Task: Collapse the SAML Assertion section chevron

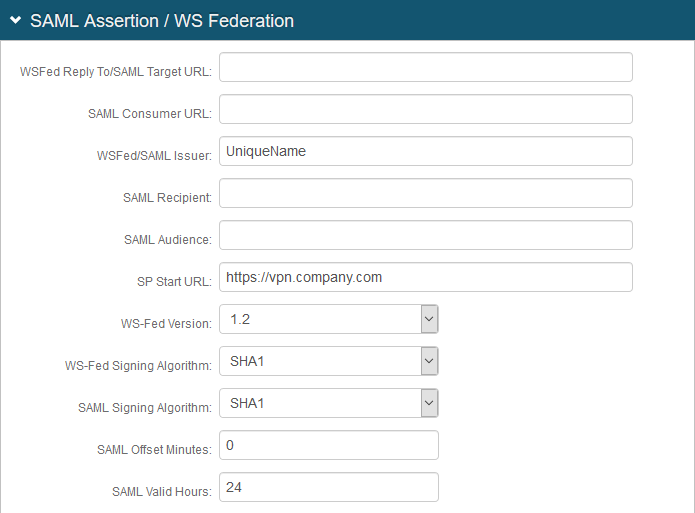Action: 16,20
